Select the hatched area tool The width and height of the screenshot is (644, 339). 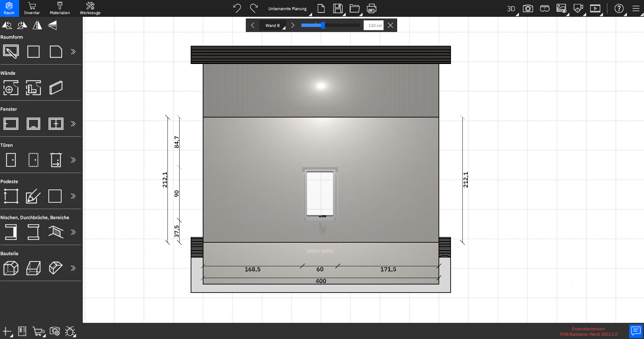pyautogui.click(x=56, y=232)
